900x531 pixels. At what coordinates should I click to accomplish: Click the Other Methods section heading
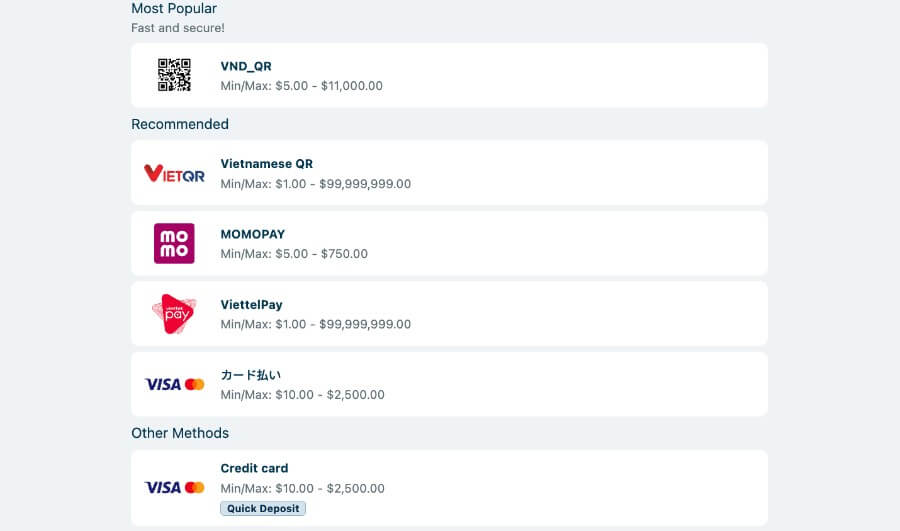(180, 433)
